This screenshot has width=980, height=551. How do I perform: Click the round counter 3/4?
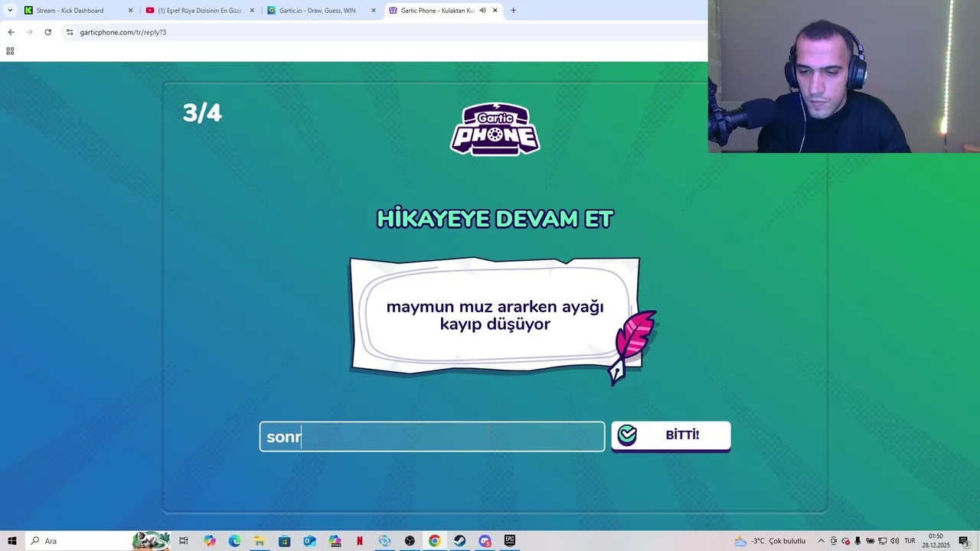tap(202, 113)
